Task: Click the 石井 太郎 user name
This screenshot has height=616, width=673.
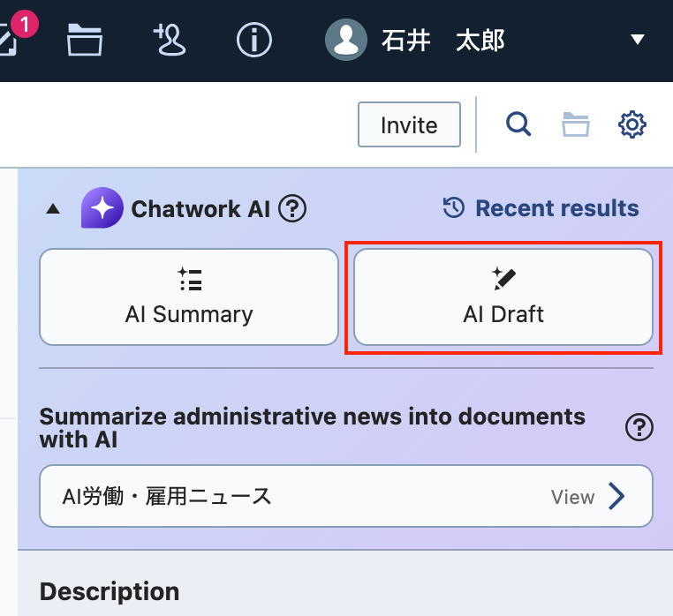Action: [x=443, y=41]
